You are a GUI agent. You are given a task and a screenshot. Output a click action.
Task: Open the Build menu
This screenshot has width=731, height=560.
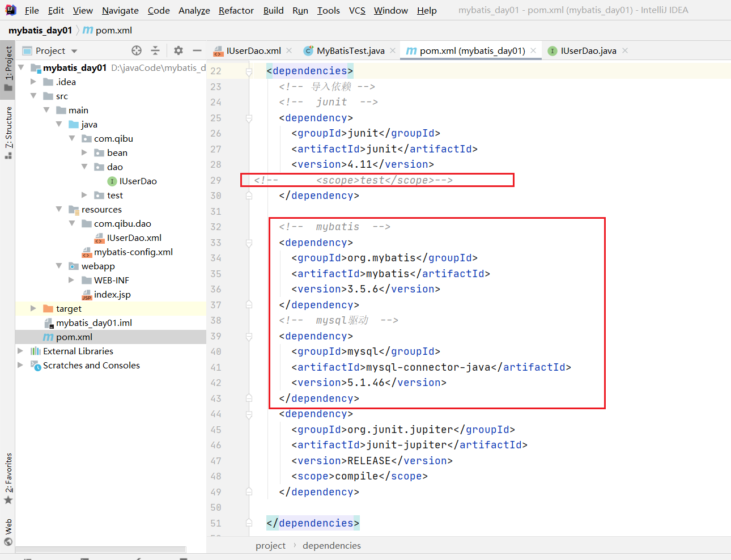point(273,10)
